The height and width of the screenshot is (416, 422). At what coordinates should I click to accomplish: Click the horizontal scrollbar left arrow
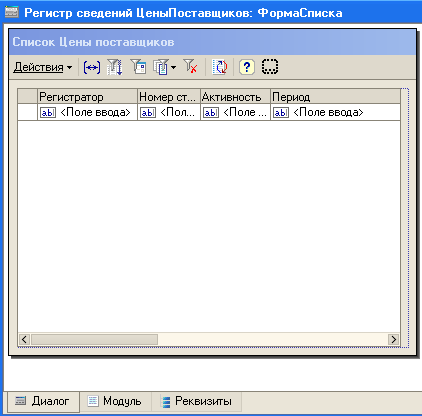click(x=24, y=339)
